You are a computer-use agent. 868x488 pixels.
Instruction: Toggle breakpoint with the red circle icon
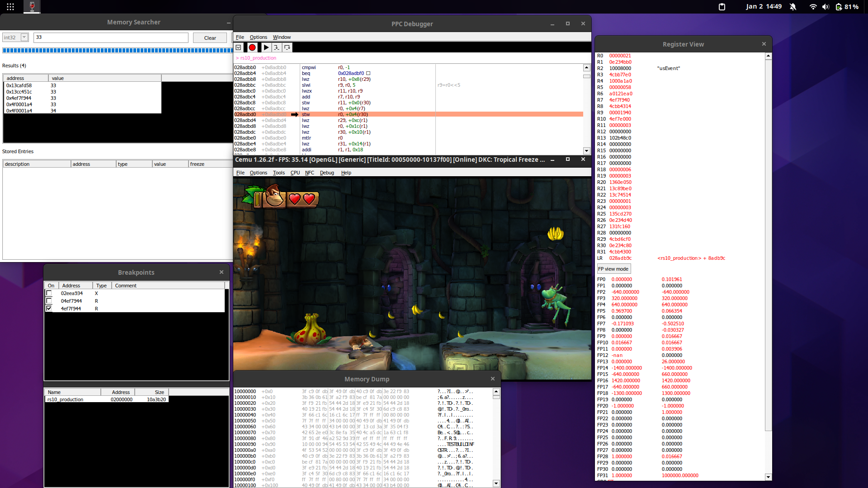click(252, 47)
